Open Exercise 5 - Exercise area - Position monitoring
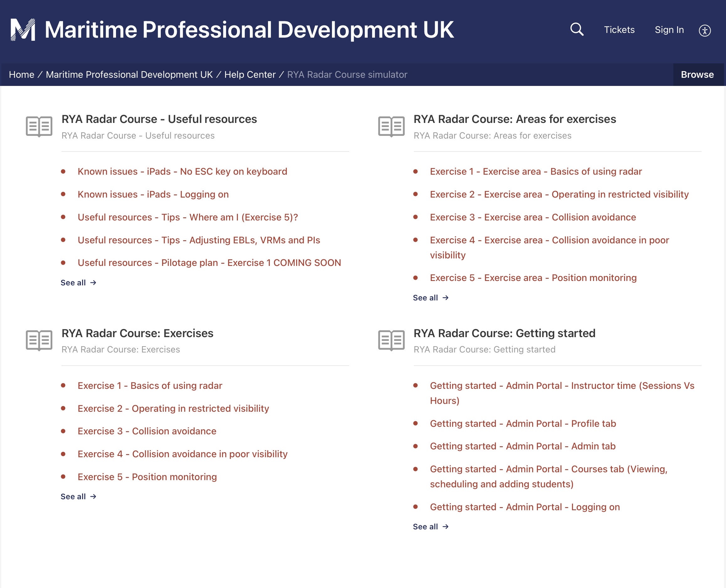The height and width of the screenshot is (588, 726). point(533,278)
